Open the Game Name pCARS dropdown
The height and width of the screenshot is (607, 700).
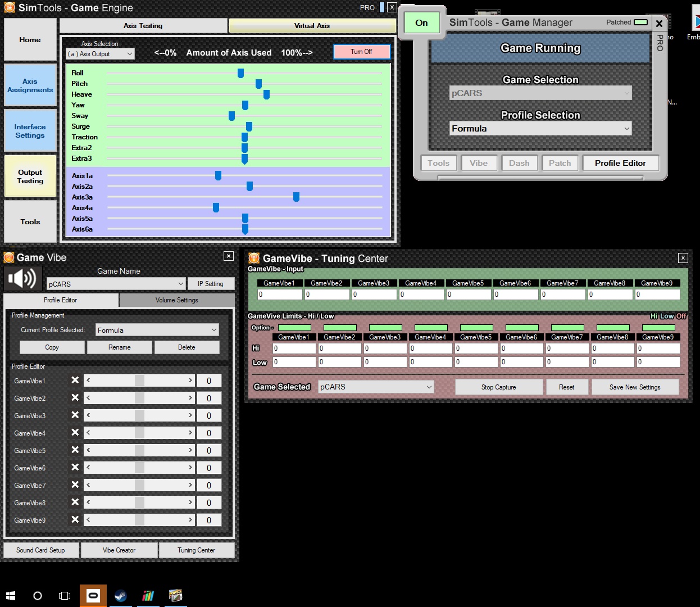point(116,284)
